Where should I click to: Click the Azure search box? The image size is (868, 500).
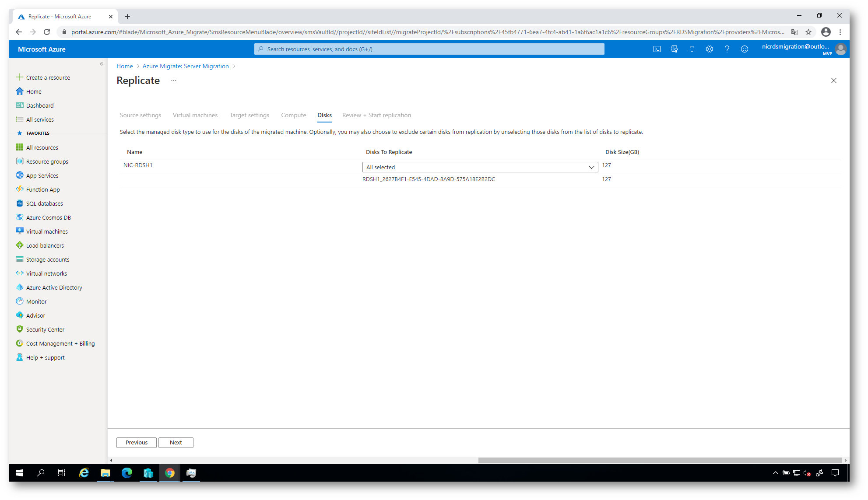[429, 49]
